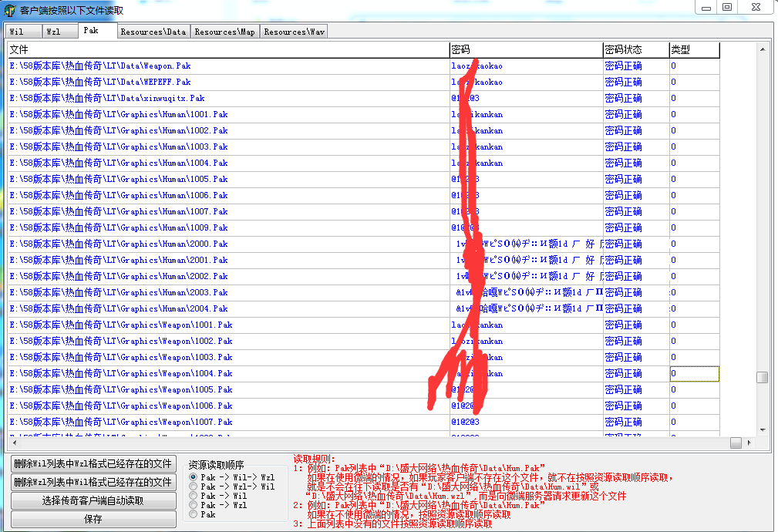Click 删除Wil列表中Wzl格式已经存在的文件 button
The width and height of the screenshot is (778, 532).
click(x=93, y=463)
